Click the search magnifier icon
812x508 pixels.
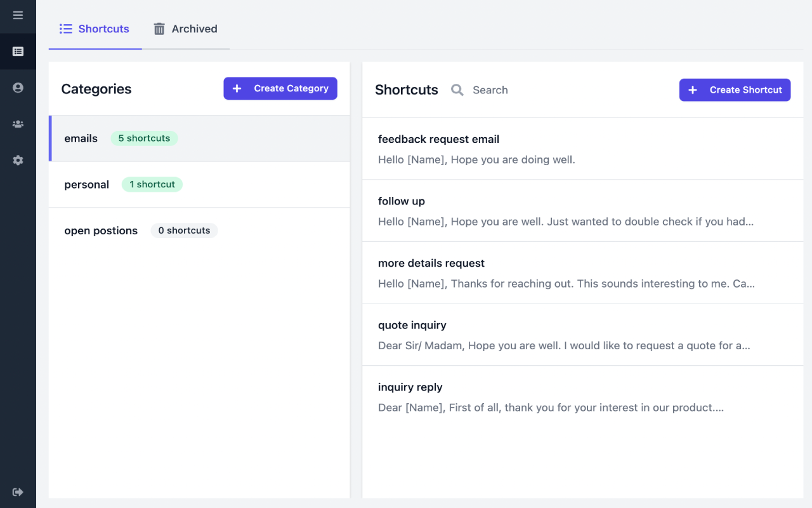457,90
